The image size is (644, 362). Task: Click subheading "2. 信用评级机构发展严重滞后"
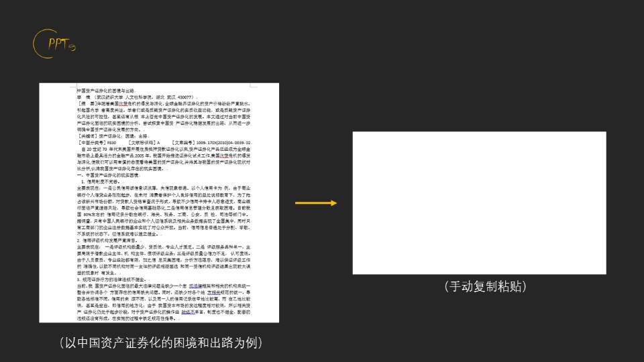(x=109, y=239)
